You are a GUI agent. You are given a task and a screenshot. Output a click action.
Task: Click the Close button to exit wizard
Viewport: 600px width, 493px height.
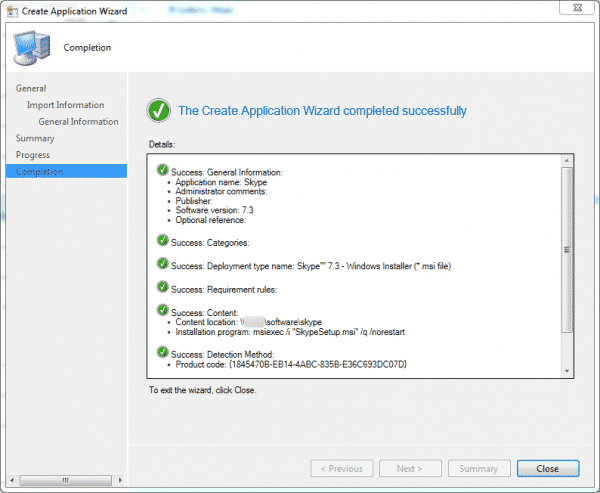pos(548,469)
